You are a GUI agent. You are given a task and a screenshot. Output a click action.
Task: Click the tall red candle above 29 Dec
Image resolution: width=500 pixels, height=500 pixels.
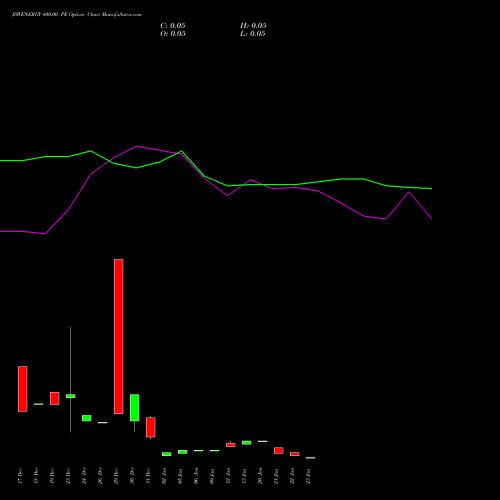tap(119, 336)
